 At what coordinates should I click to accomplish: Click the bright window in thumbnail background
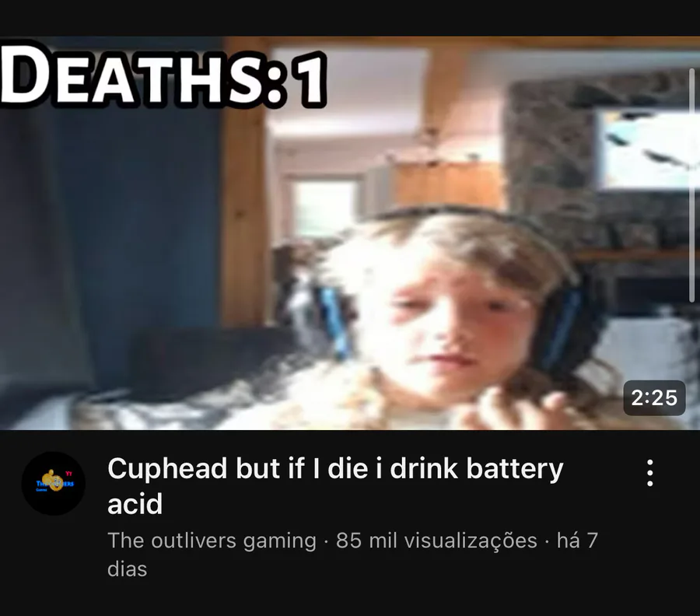(324, 208)
